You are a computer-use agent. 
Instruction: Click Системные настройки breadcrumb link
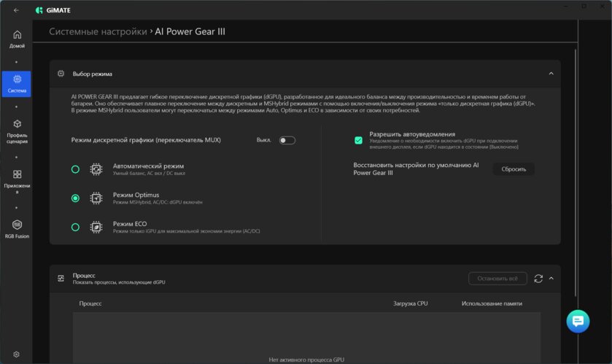coord(98,31)
